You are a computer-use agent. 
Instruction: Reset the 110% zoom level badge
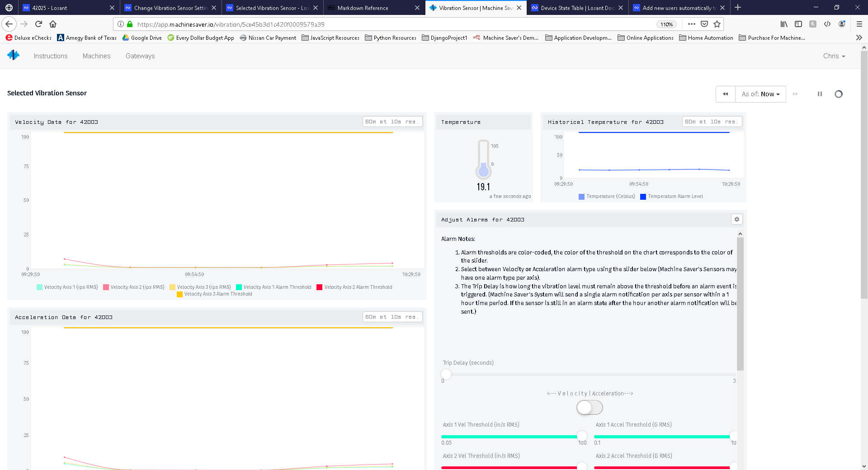coord(666,24)
